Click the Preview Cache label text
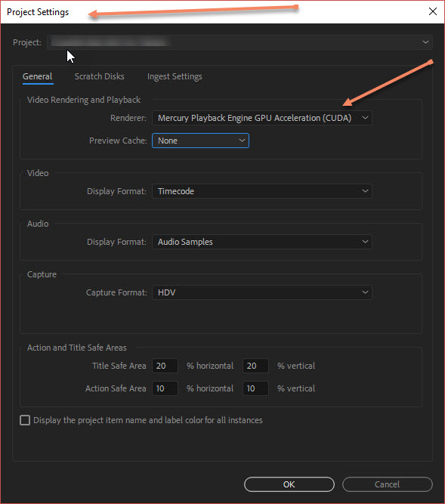 click(x=118, y=141)
